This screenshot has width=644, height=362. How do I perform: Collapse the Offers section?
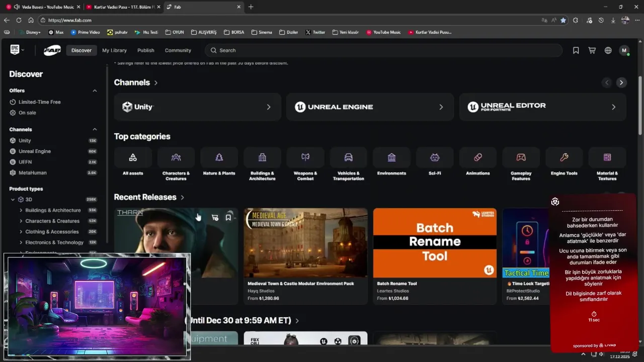pos(95,90)
